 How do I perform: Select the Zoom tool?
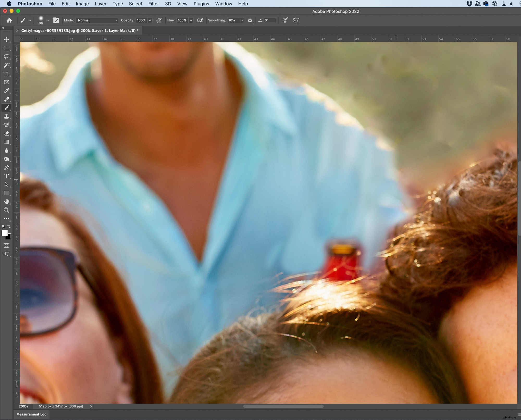point(7,210)
